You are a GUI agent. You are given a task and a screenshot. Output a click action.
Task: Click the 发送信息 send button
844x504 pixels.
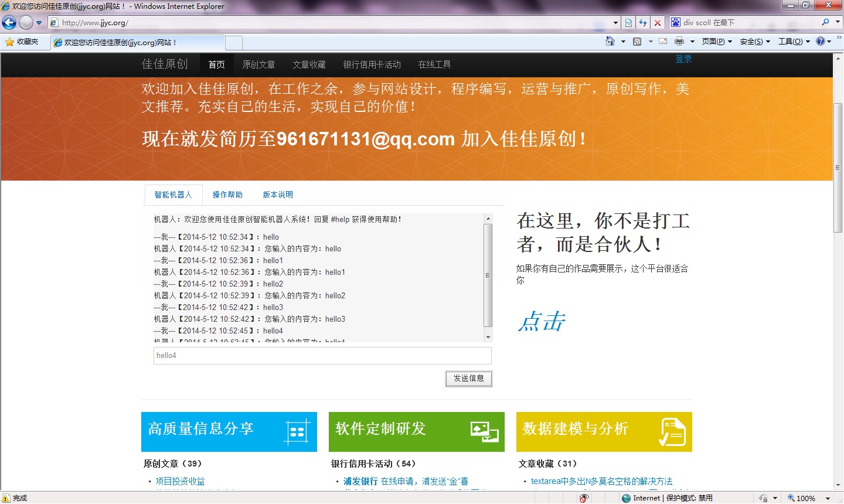point(468,379)
